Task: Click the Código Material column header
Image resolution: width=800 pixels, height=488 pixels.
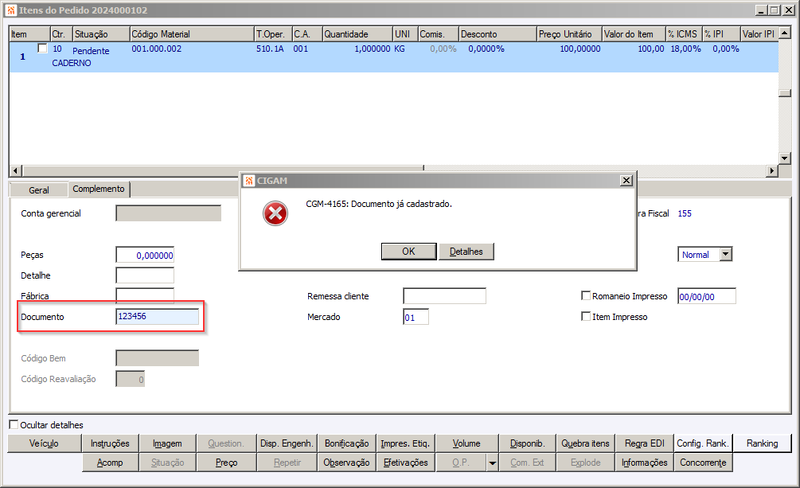Action: (192, 34)
